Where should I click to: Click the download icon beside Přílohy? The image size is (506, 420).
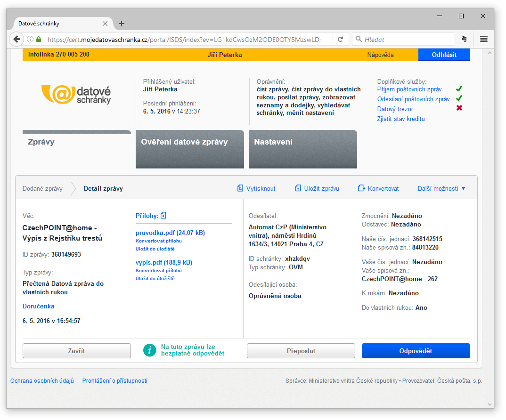(163, 216)
